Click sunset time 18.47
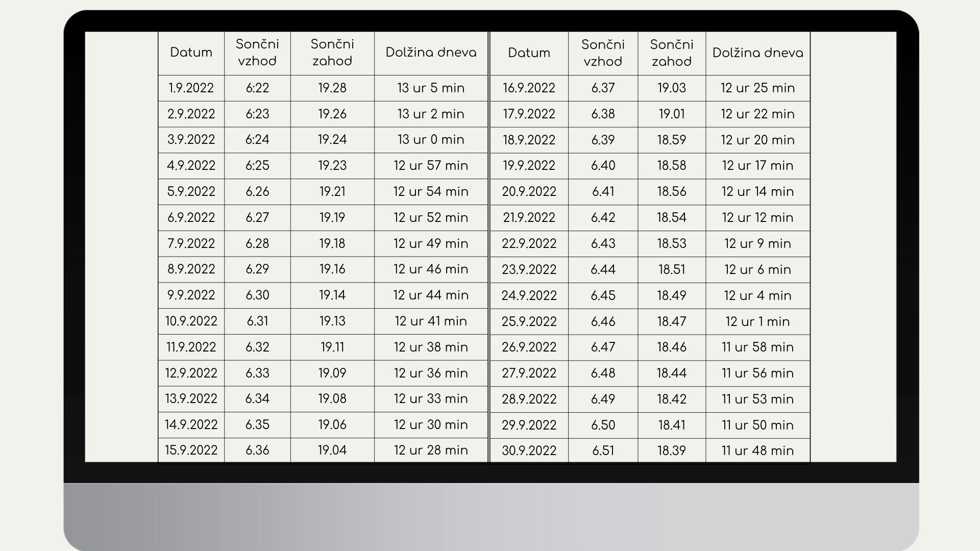This screenshot has height=551, width=980. coord(672,322)
